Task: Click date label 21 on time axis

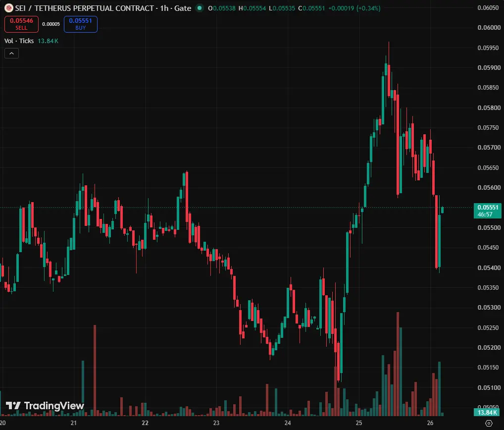Action: [74, 423]
